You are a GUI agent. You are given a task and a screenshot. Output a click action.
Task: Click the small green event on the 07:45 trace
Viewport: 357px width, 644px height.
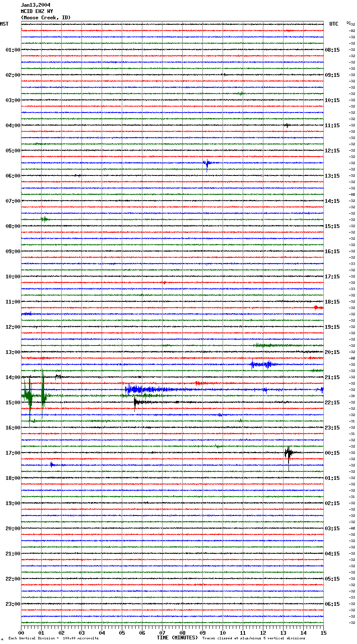click(45, 219)
